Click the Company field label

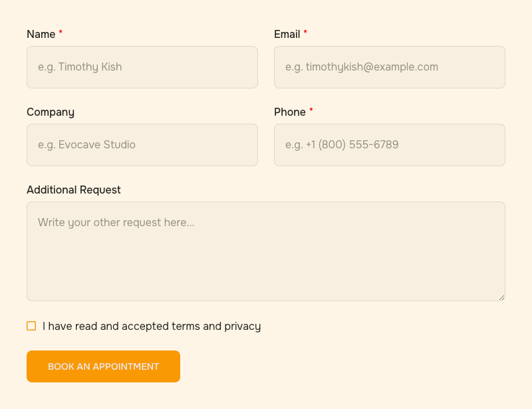[x=51, y=112]
